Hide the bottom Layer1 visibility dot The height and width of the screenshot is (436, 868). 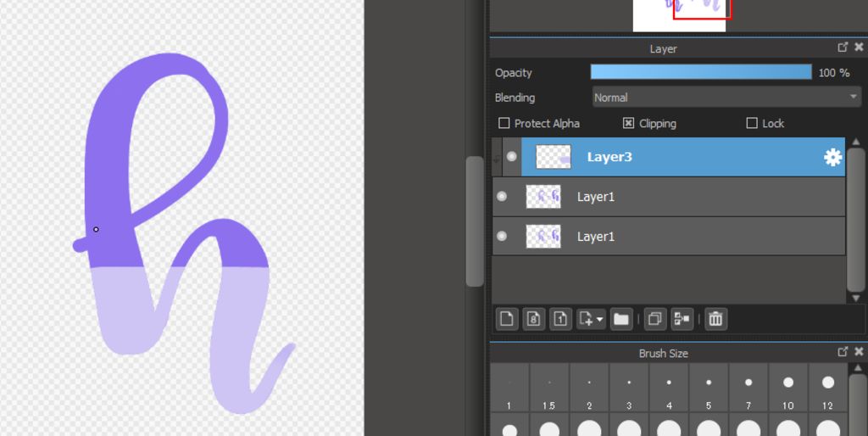[x=502, y=236]
